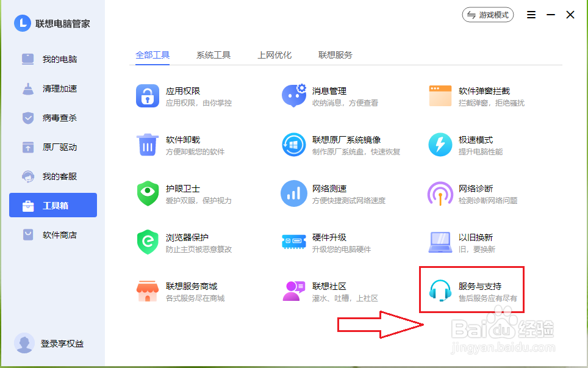The width and height of the screenshot is (588, 368).
Task: Switch to the 上网优化 tab
Action: (274, 55)
